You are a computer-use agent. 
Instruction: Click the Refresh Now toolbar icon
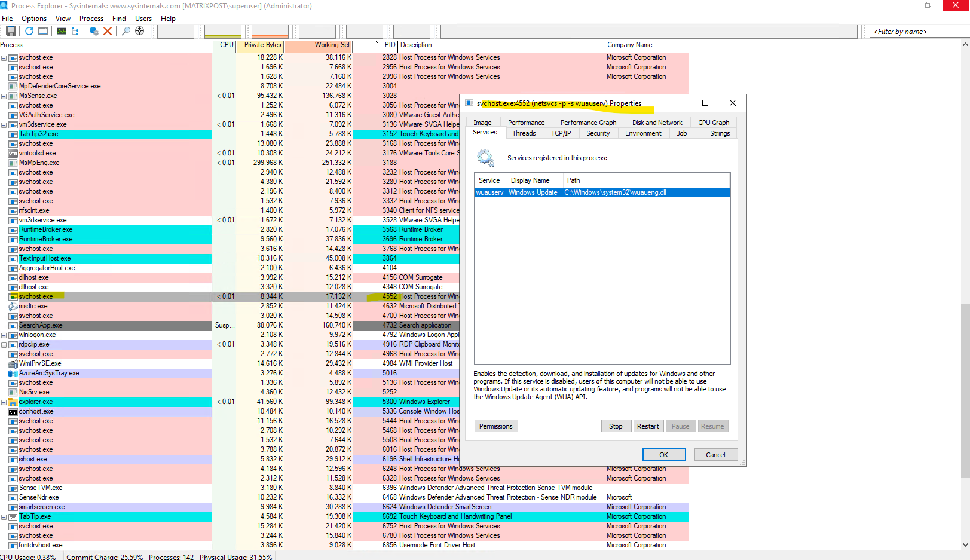(x=29, y=31)
